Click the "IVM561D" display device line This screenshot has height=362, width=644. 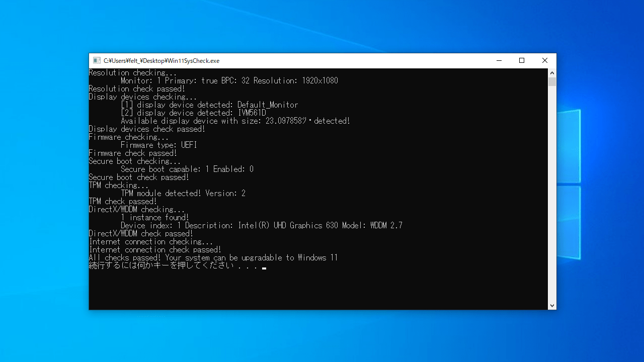pos(193,113)
